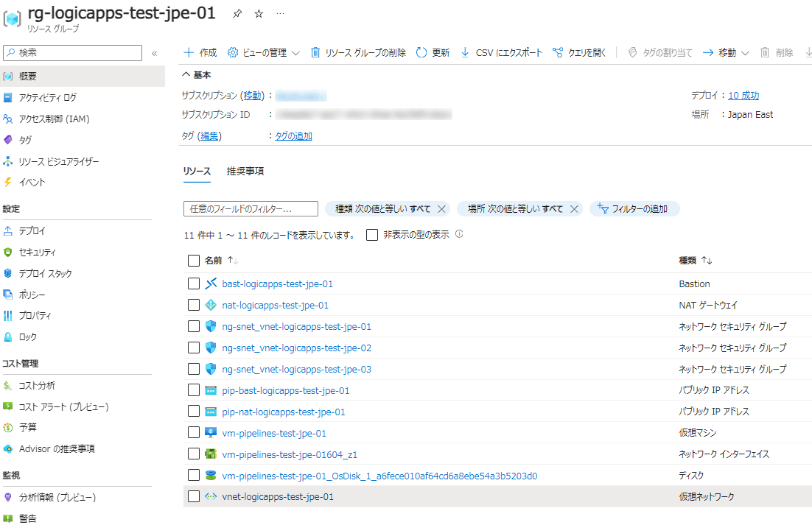Mark resource group as favorite star

pyautogui.click(x=259, y=14)
